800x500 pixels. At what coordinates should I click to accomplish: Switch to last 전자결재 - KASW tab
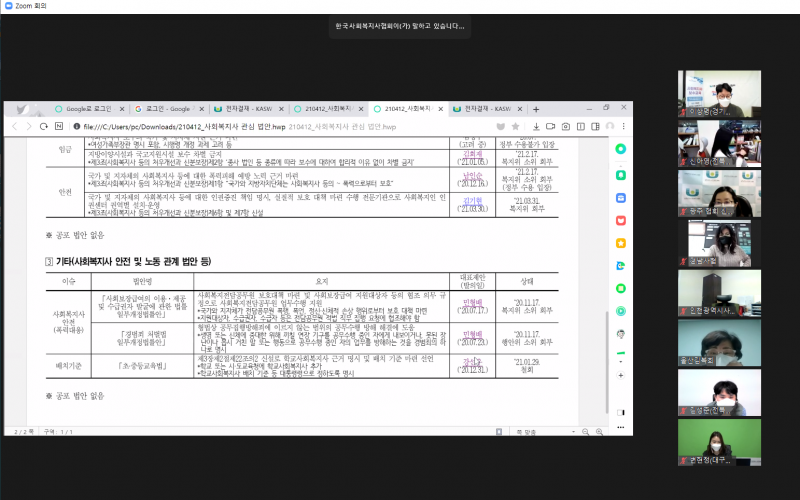[488, 109]
